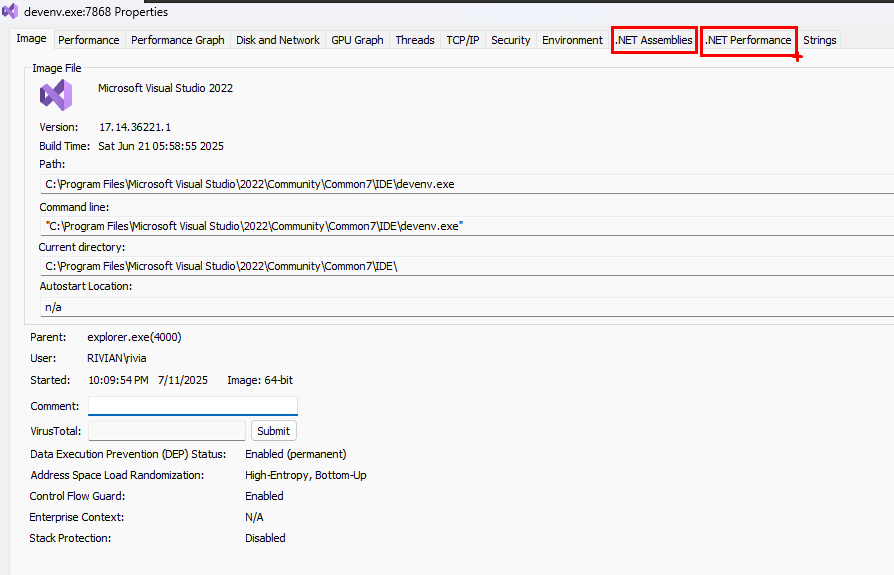Focus the Comment text field

coord(192,406)
